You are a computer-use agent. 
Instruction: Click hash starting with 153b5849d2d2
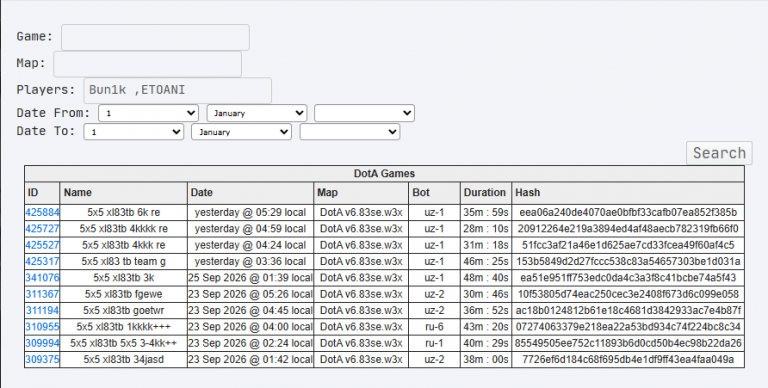pyautogui.click(x=628, y=262)
